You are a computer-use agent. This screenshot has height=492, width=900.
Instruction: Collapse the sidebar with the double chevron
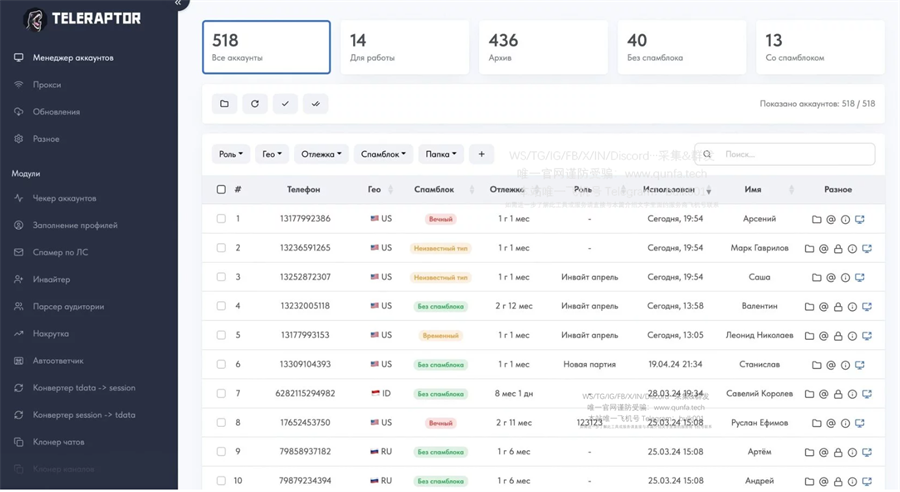click(x=178, y=3)
